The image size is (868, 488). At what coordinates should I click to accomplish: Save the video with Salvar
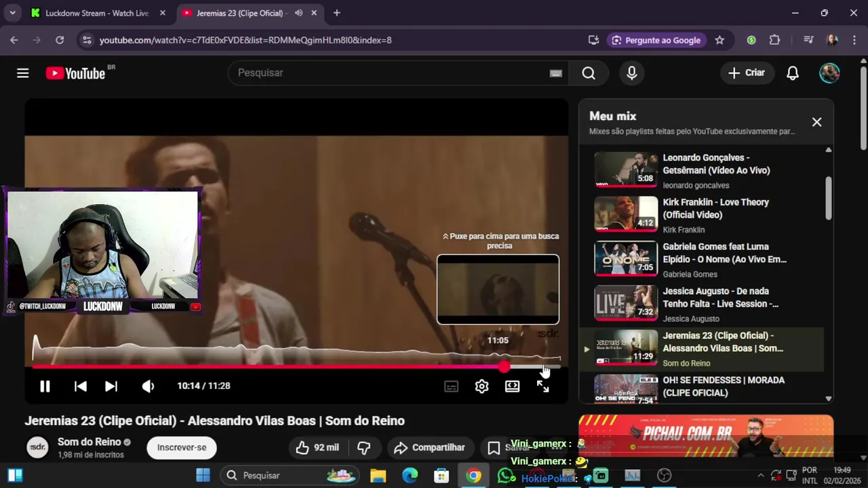(510, 447)
